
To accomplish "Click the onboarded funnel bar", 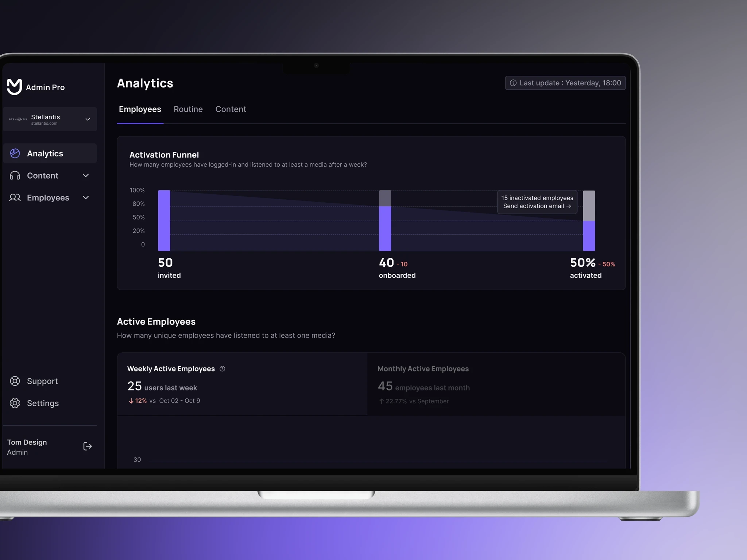I will (385, 228).
